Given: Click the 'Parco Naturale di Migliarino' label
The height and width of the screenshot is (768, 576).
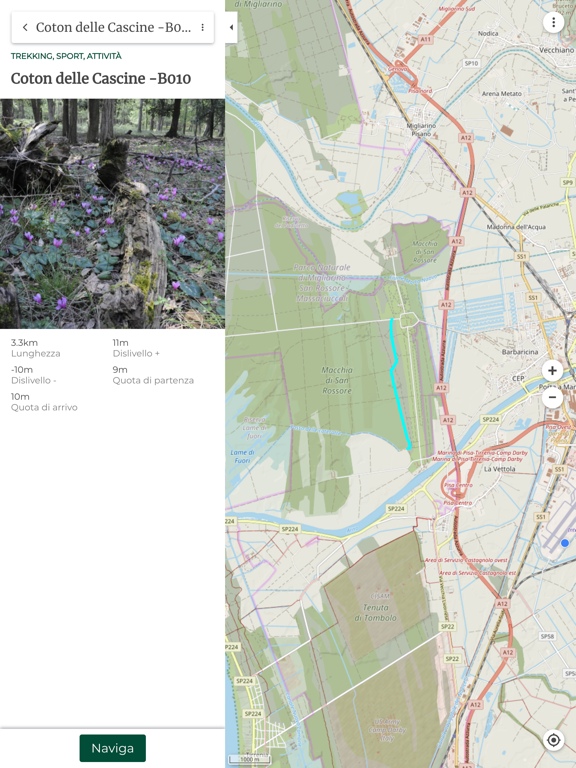Looking at the screenshot, I should point(322,283).
